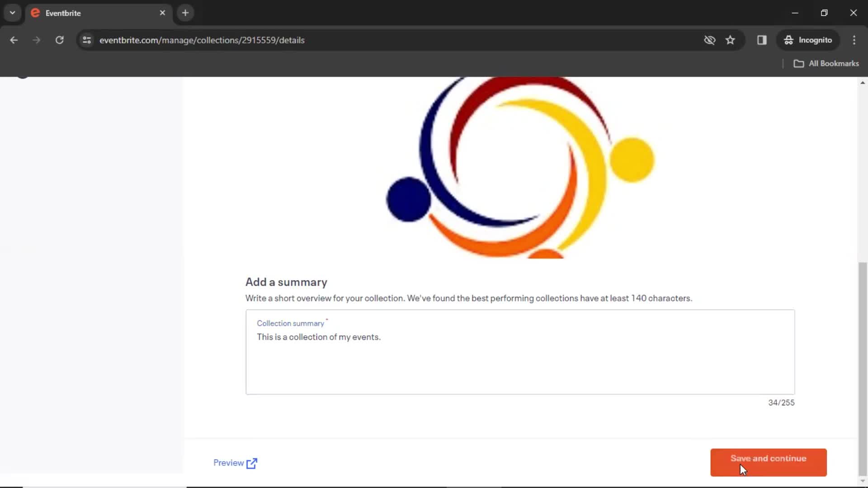Click the collection logo image

coord(520,168)
